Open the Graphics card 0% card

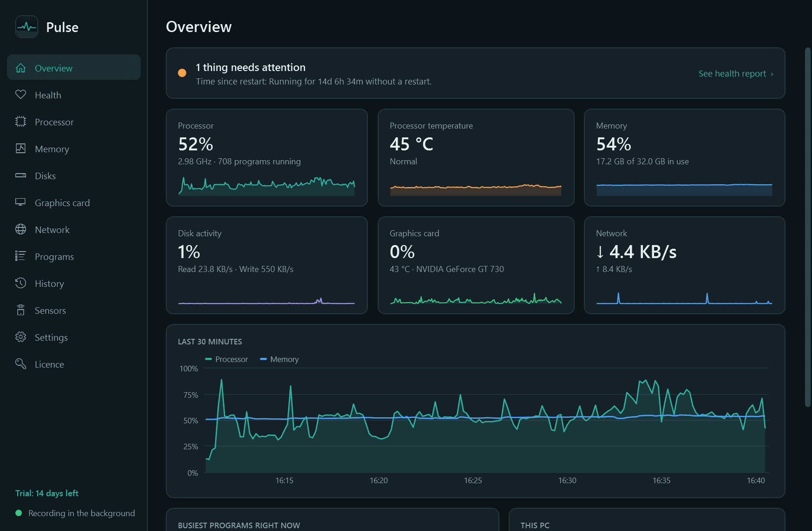tap(476, 265)
